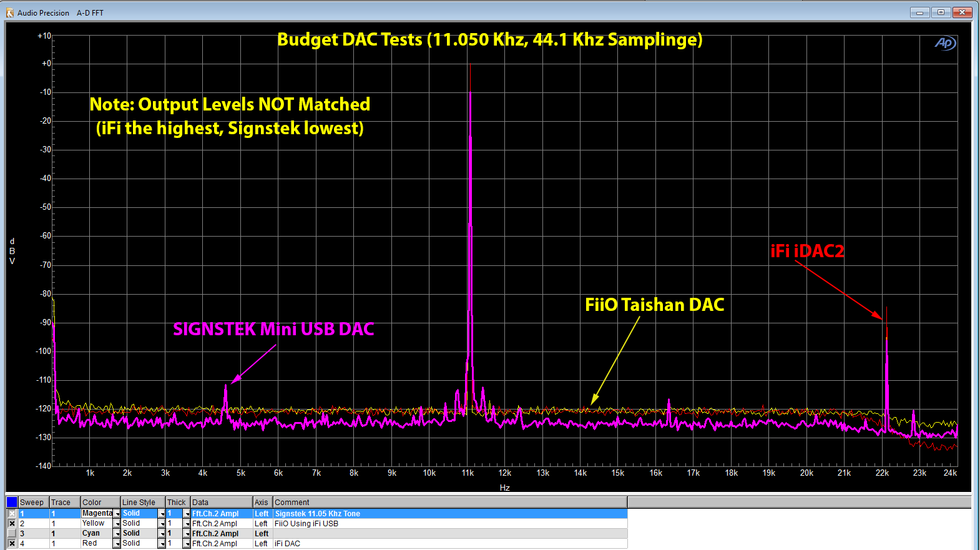Select the 'Signstek 11.05 Khz Tone' comment cell
This screenshot has width=980, height=550.
[450, 514]
